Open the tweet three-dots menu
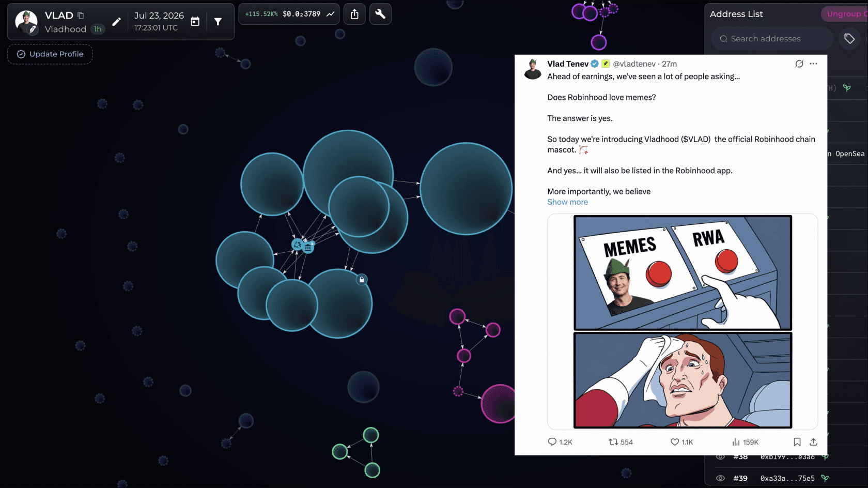Screen dimensions: 868x488 click(x=813, y=64)
